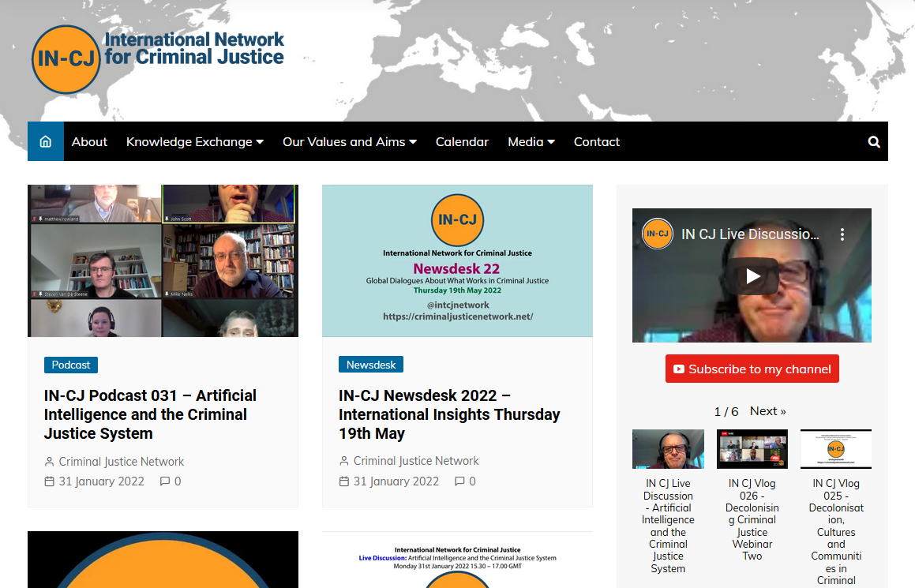Click Criminal Justice Network author under Newsdesk 2022
Image resolution: width=915 pixels, height=588 pixels.
[416, 461]
